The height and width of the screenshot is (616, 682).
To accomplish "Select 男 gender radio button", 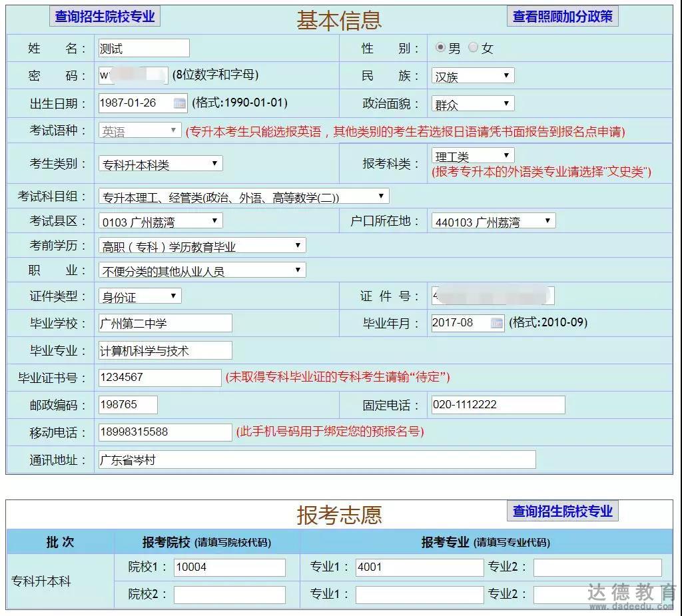I will click(440, 47).
